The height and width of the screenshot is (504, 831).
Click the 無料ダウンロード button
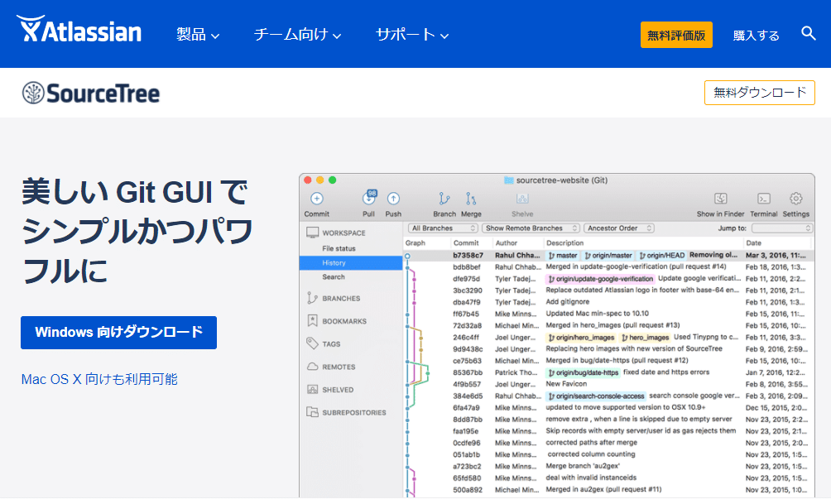tap(760, 93)
